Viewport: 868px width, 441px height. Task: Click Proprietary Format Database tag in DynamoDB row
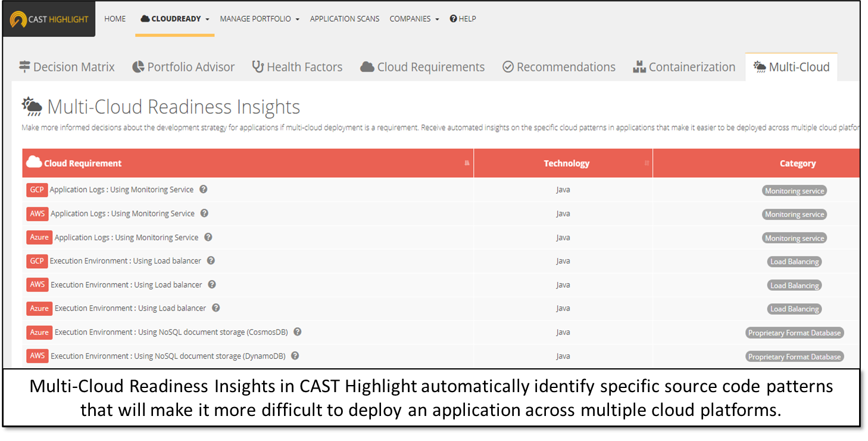(x=795, y=356)
